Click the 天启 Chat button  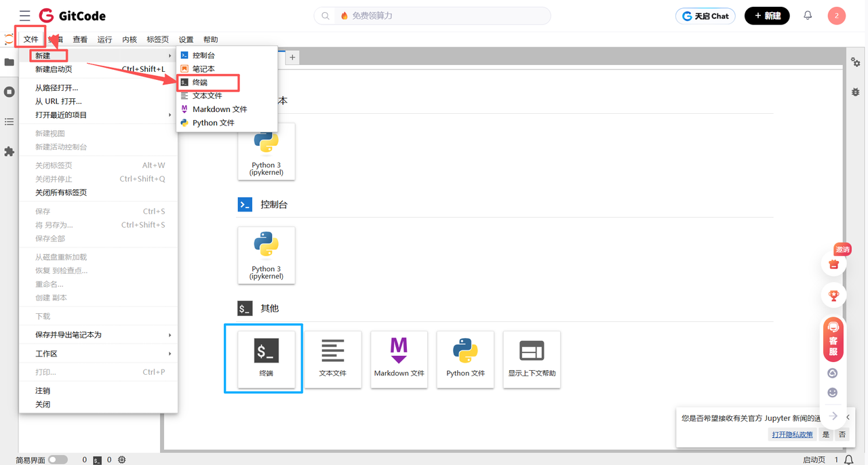(x=706, y=16)
